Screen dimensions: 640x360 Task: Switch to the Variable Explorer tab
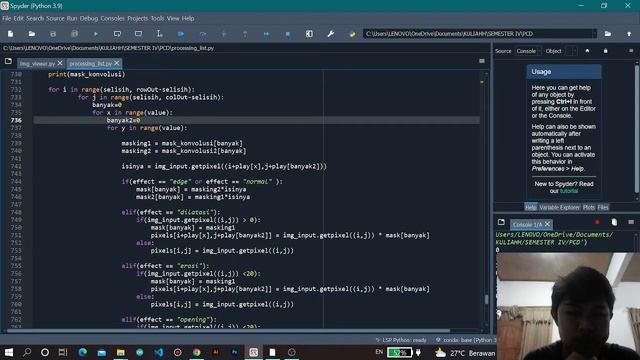tap(559, 207)
